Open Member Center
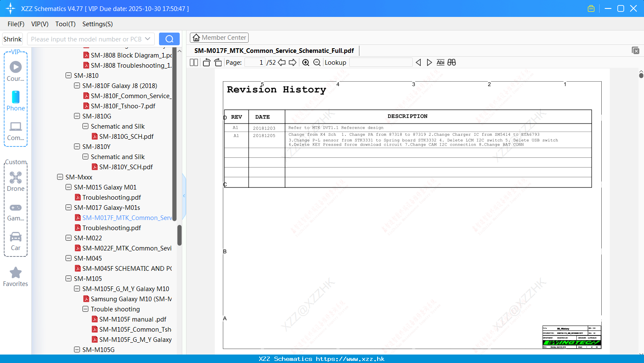Screen dimensions: 644x363 point(219,38)
